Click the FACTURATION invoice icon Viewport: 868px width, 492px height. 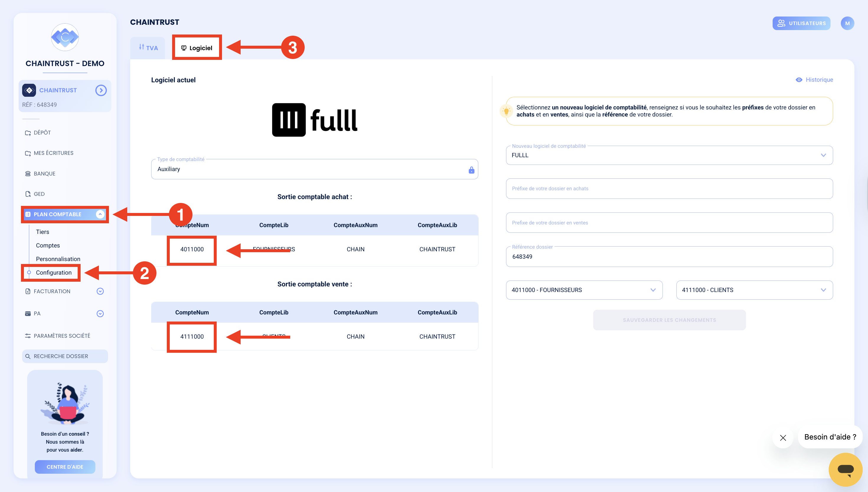click(x=28, y=291)
